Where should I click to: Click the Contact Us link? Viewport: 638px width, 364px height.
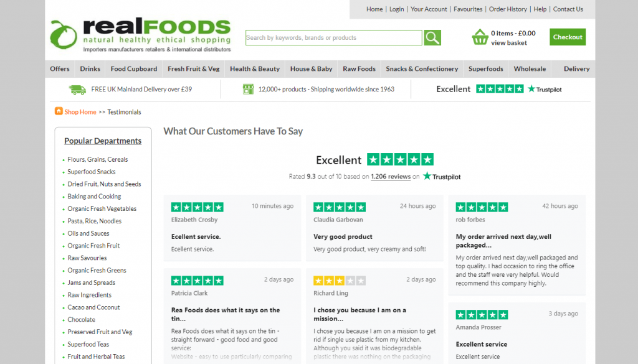tap(568, 9)
